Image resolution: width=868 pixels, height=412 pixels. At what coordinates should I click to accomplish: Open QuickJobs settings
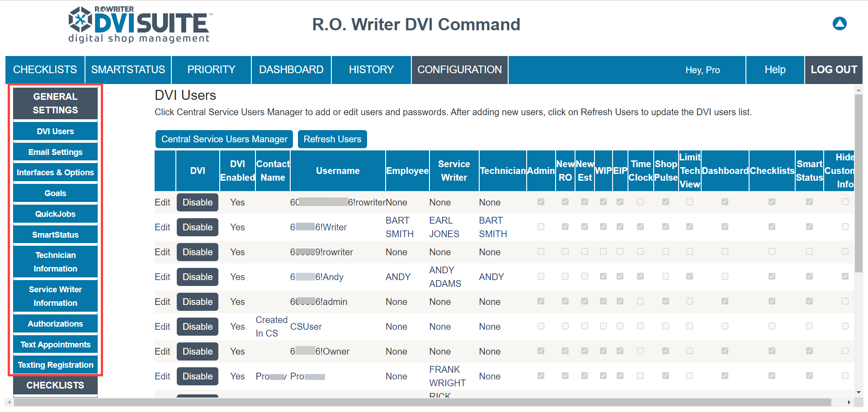coord(55,214)
